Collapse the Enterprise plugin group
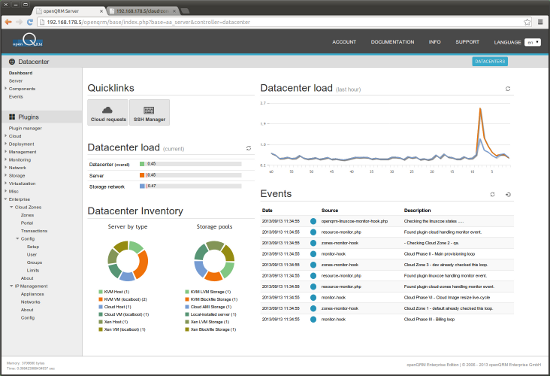 pyautogui.click(x=6, y=199)
